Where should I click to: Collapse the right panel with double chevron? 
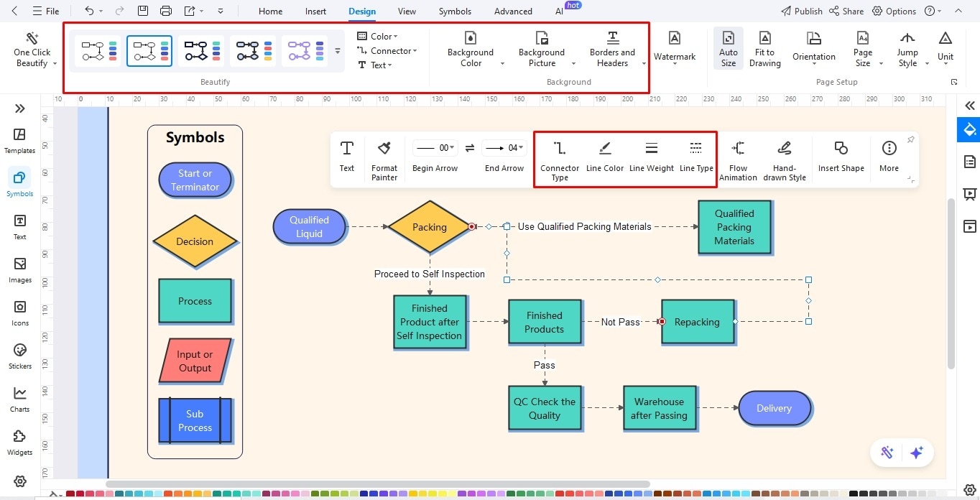click(x=970, y=106)
